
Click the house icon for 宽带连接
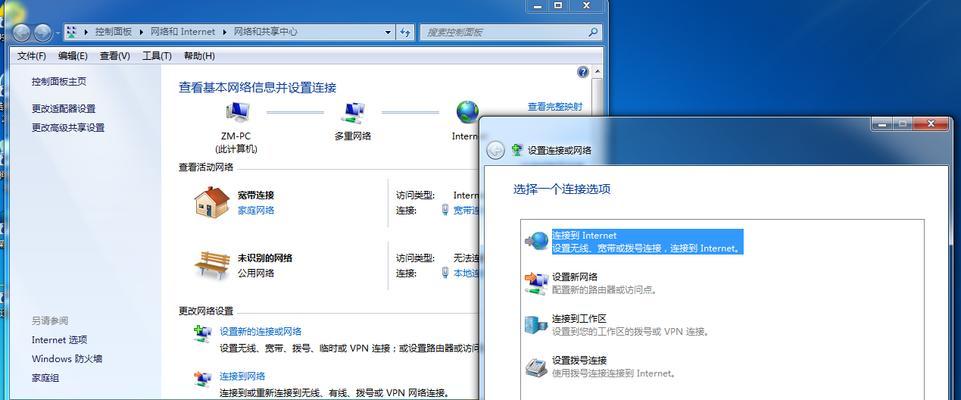tap(211, 202)
